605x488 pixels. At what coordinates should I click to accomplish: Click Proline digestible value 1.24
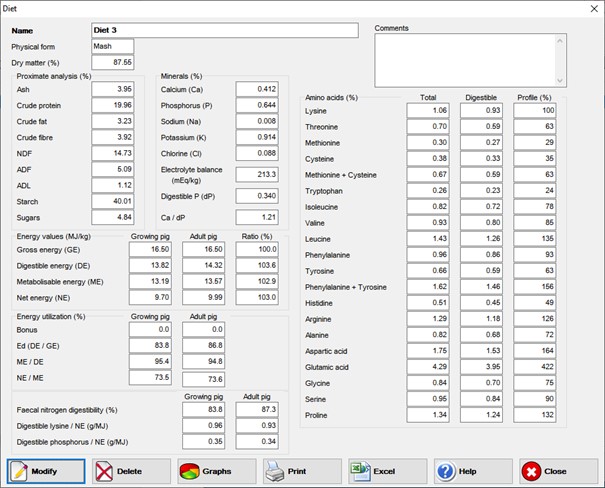point(482,415)
